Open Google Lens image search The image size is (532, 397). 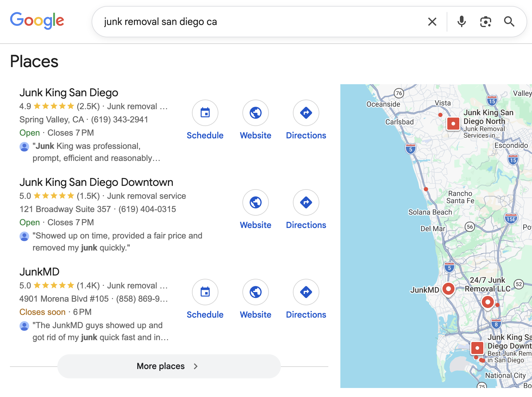485,21
